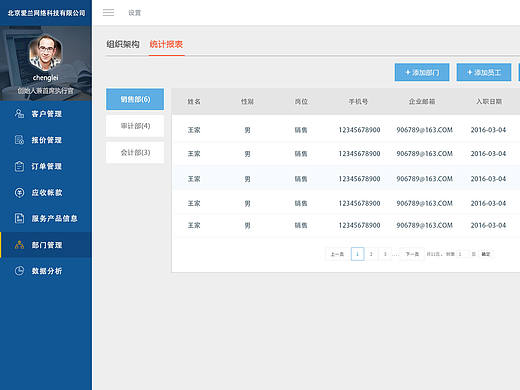Click the 岗位 column header
The height and width of the screenshot is (390, 520).
click(x=301, y=101)
